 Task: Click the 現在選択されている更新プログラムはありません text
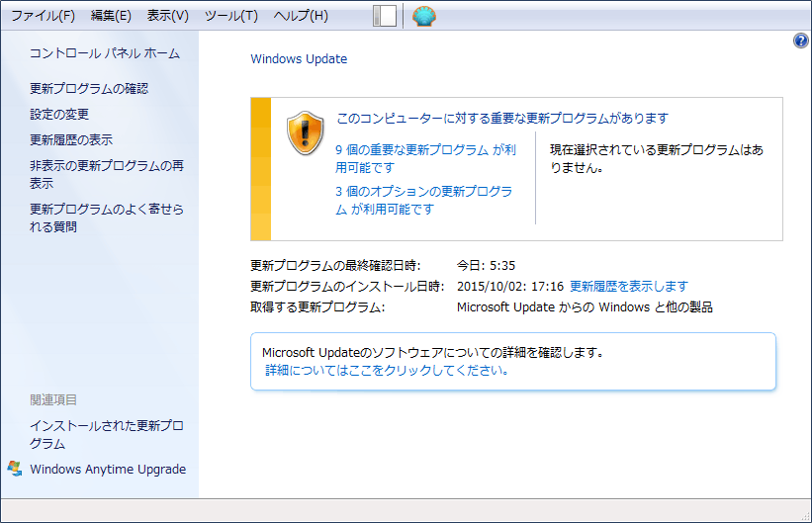click(657, 158)
